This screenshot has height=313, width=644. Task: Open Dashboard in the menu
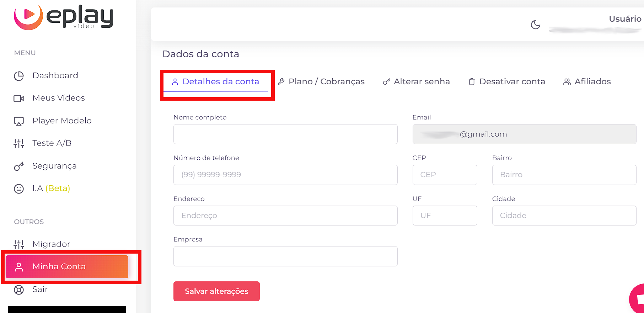click(55, 75)
